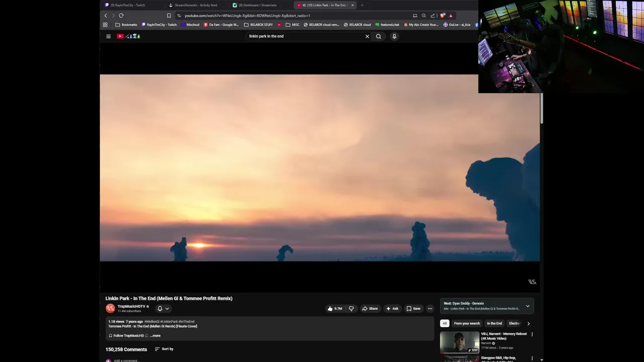Open options menu for Memory Reboot video
The height and width of the screenshot is (362, 644).
click(532, 334)
